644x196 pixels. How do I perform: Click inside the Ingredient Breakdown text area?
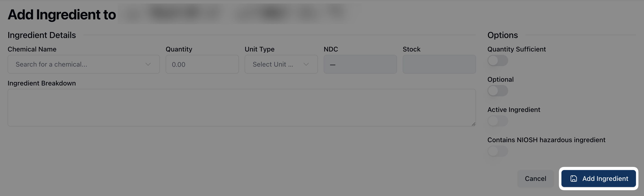click(x=242, y=108)
